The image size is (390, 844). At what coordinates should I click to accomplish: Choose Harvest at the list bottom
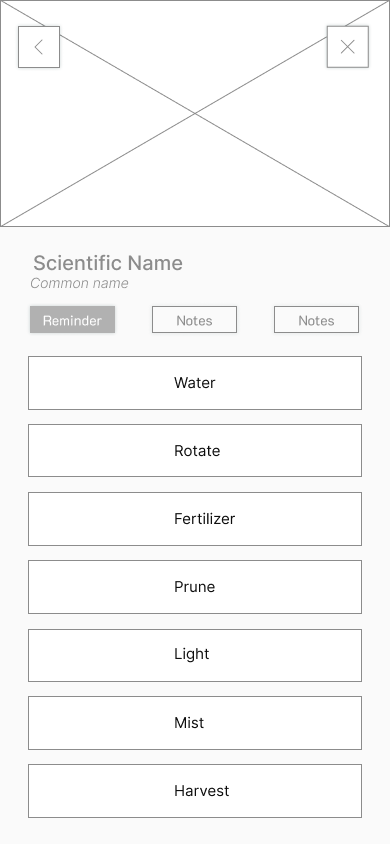tap(195, 791)
